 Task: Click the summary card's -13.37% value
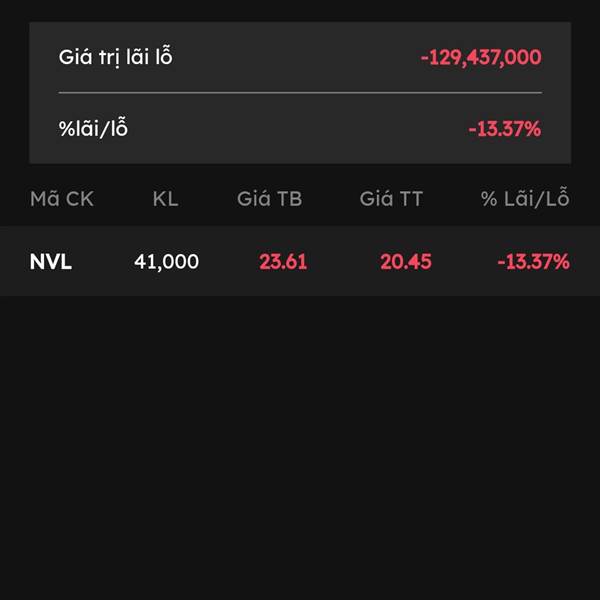click(x=505, y=129)
